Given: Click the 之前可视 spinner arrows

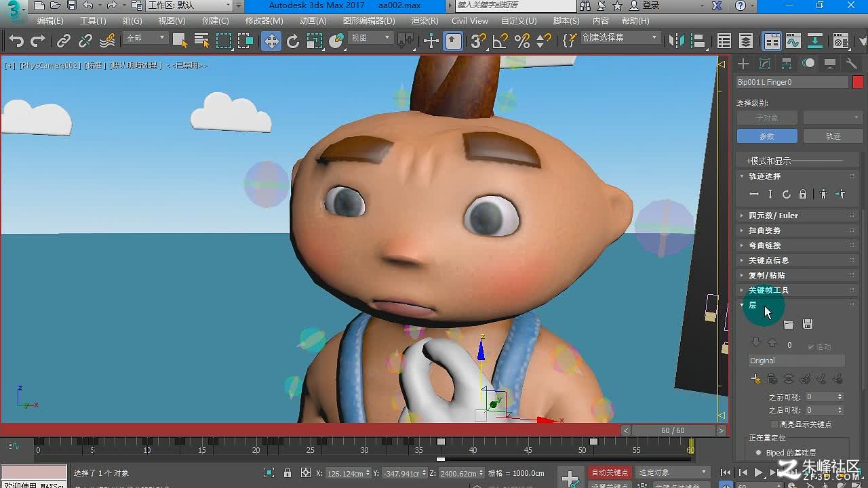Looking at the screenshot, I should (x=840, y=396).
